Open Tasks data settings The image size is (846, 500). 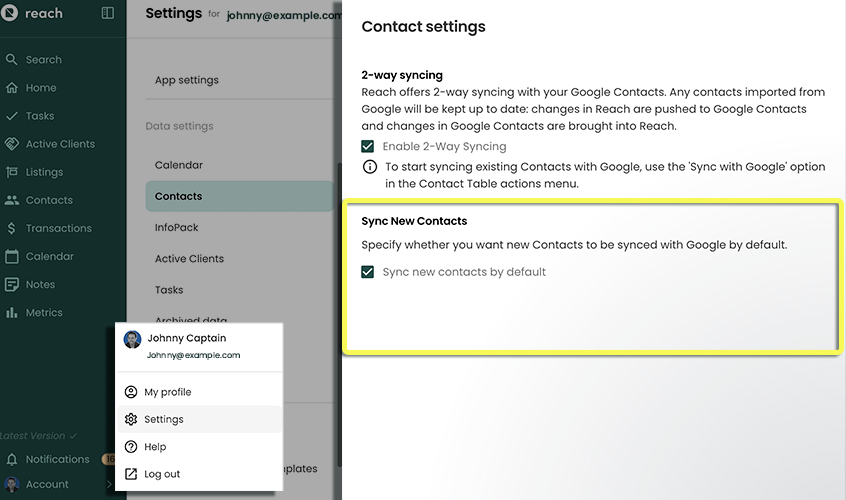point(169,290)
